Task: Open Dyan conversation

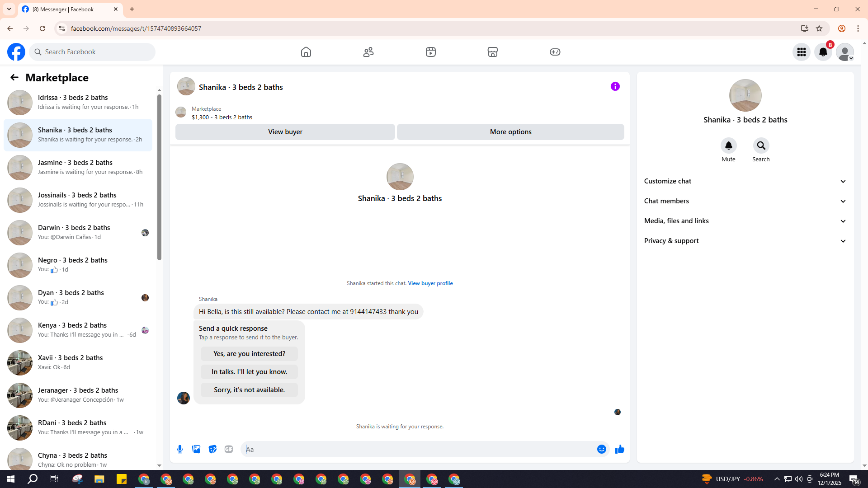Action: pyautogui.click(x=78, y=298)
